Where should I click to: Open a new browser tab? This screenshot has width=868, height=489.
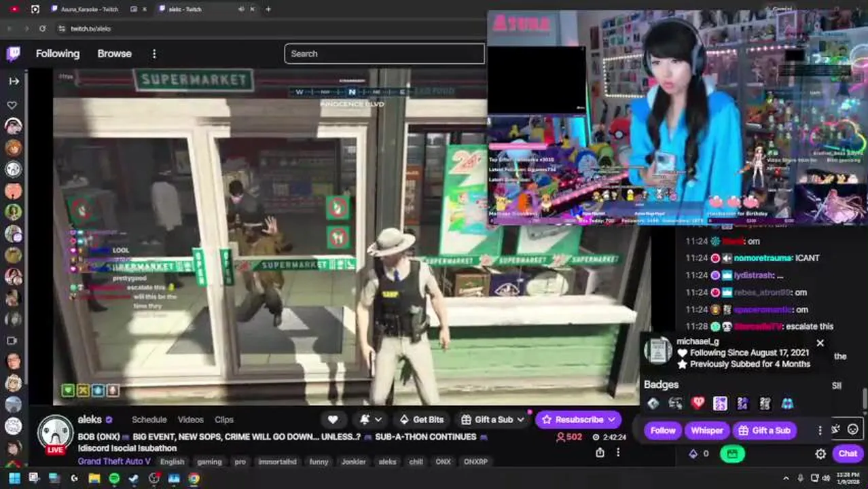pos(268,9)
